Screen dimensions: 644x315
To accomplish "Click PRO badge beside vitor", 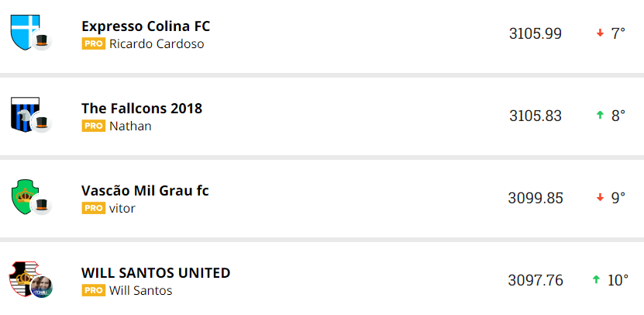I will click(93, 209).
